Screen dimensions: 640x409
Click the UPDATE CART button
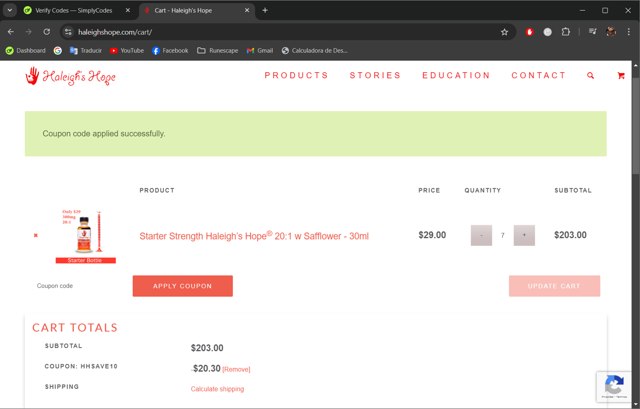point(554,286)
